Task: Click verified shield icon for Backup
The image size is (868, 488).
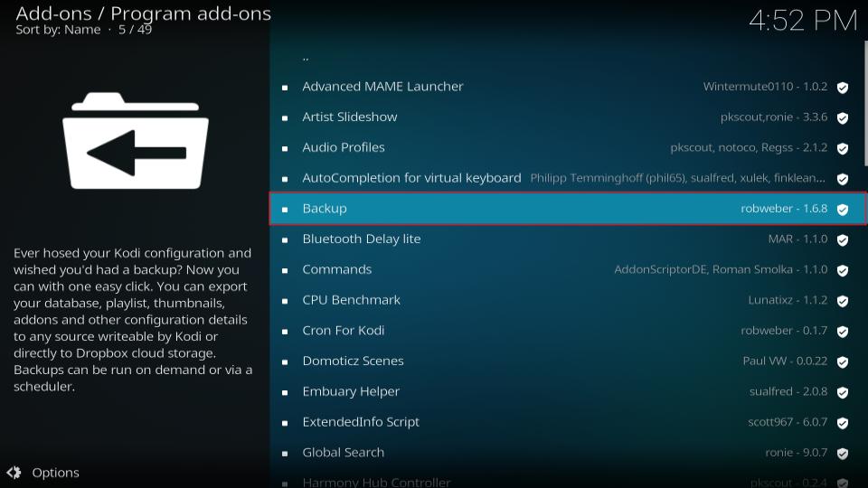Action: coord(843,209)
